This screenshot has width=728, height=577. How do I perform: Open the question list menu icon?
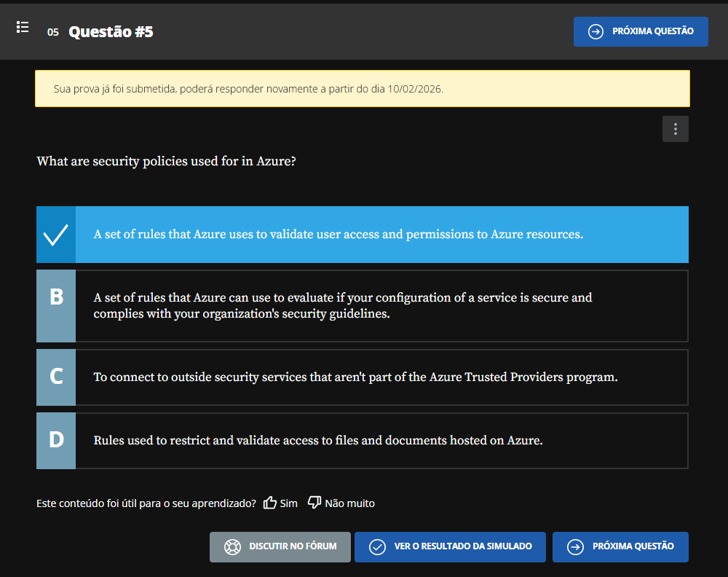point(23,28)
